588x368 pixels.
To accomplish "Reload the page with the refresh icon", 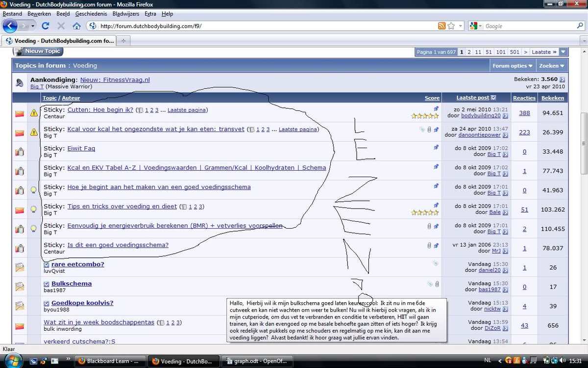I will (x=46, y=26).
